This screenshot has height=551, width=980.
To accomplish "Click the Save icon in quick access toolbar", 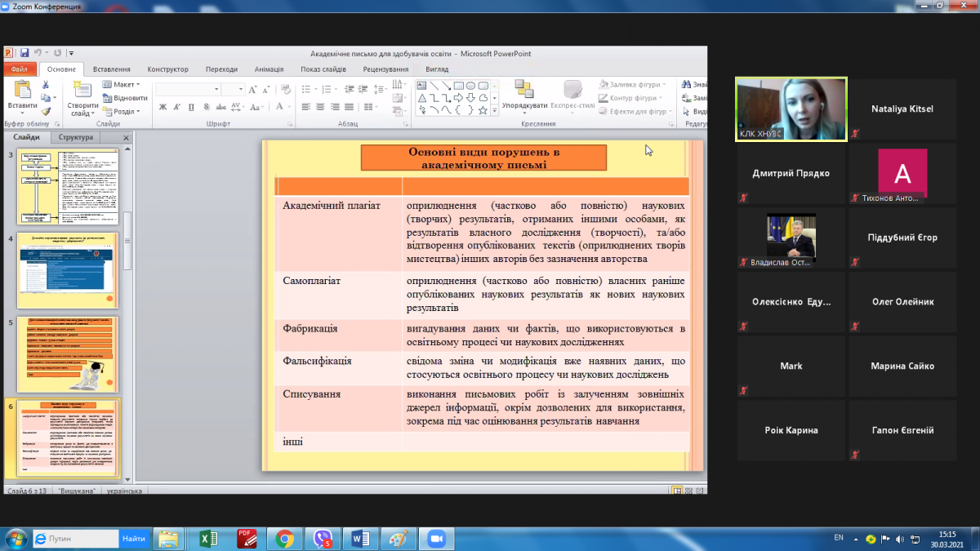I will 24,54.
